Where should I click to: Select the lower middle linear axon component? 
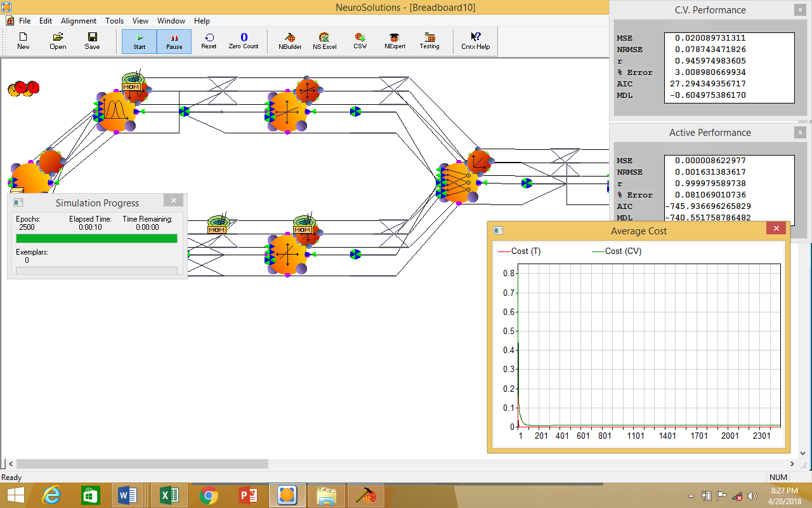pos(286,255)
